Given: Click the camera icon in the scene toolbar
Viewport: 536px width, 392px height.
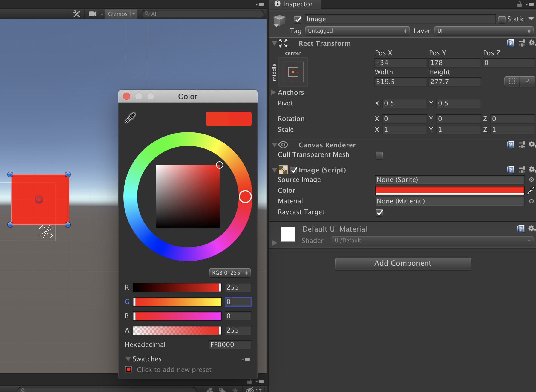Looking at the screenshot, I should [x=93, y=14].
